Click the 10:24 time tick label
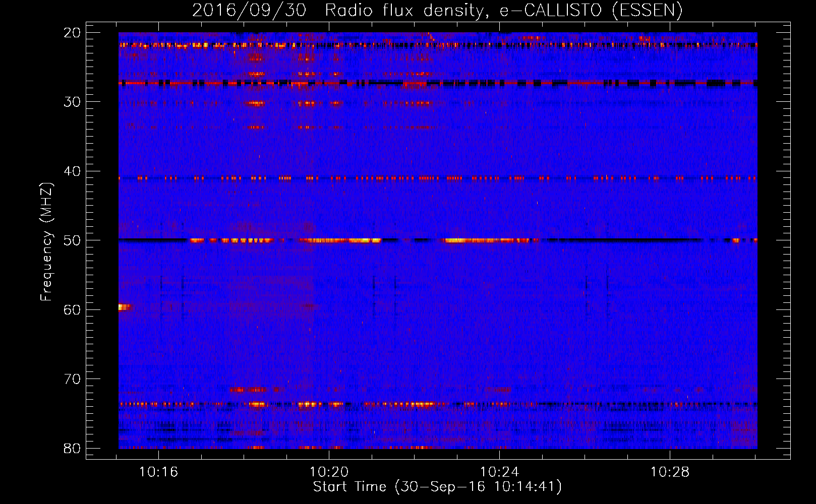816x504 pixels. [499, 472]
